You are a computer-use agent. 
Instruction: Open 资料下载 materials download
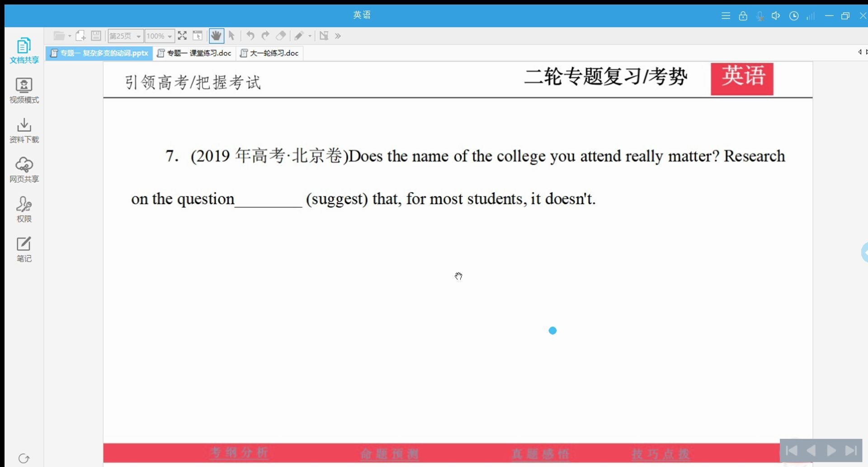point(24,130)
